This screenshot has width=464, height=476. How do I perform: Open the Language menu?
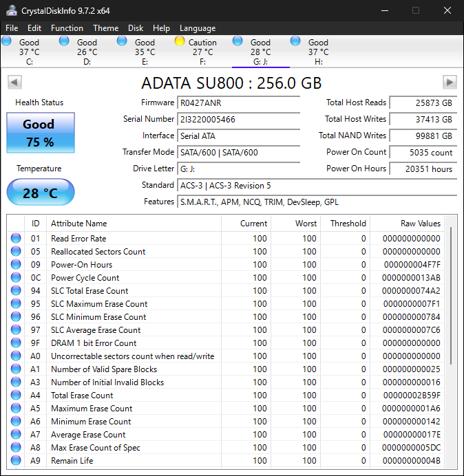click(x=197, y=28)
